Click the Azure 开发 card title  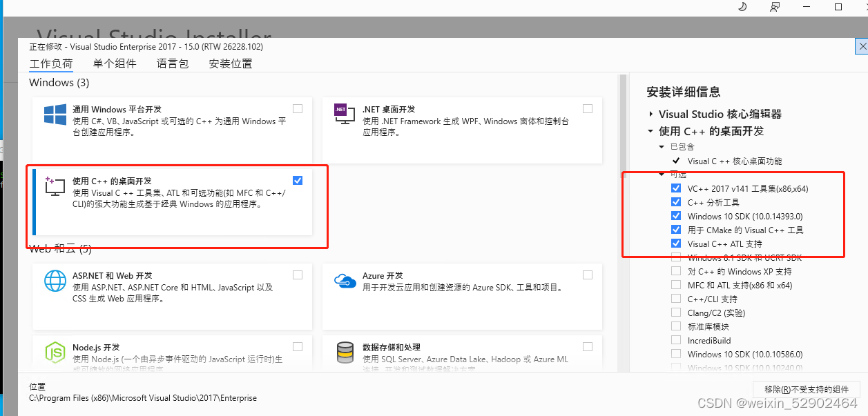click(x=383, y=275)
